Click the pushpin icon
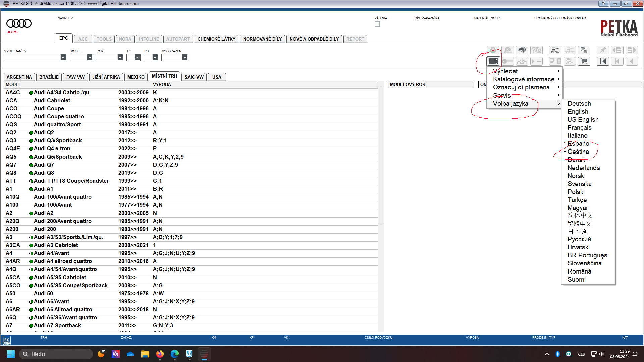The height and width of the screenshot is (362, 644). [x=603, y=50]
